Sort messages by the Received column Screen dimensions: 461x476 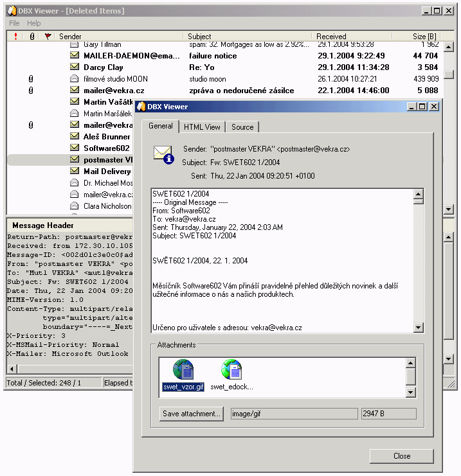pyautogui.click(x=352, y=37)
